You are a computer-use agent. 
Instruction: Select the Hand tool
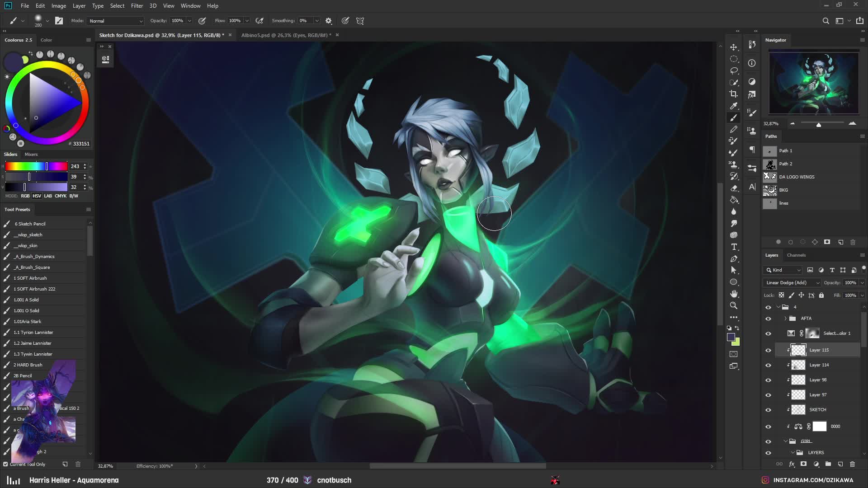coord(734,294)
